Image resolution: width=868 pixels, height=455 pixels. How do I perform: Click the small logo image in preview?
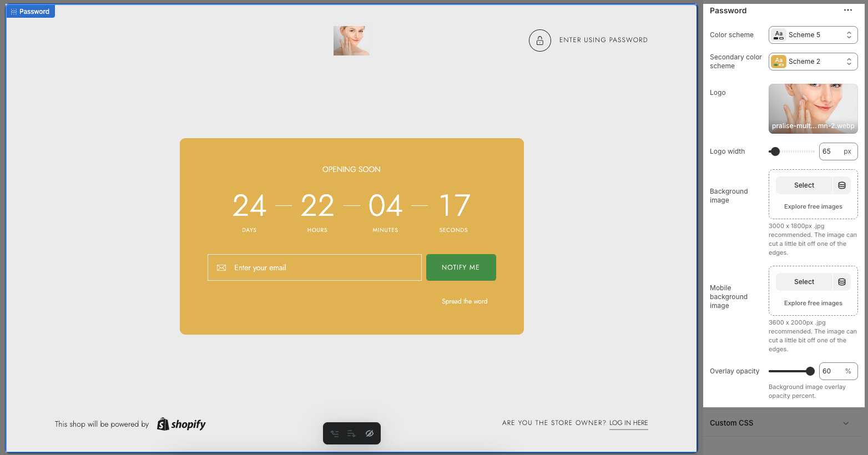point(351,41)
